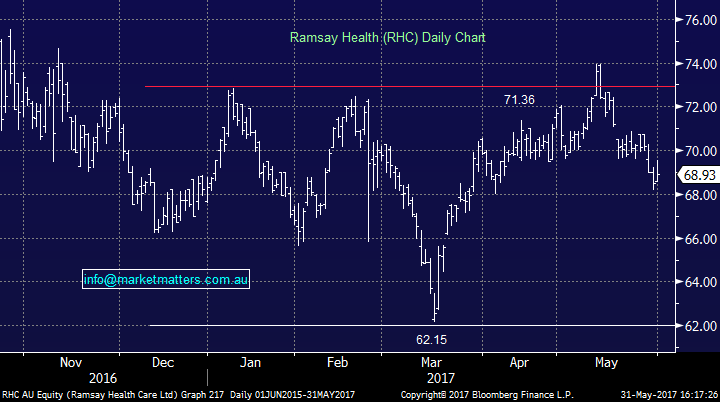Click the 71.36 price annotation

tap(519, 100)
